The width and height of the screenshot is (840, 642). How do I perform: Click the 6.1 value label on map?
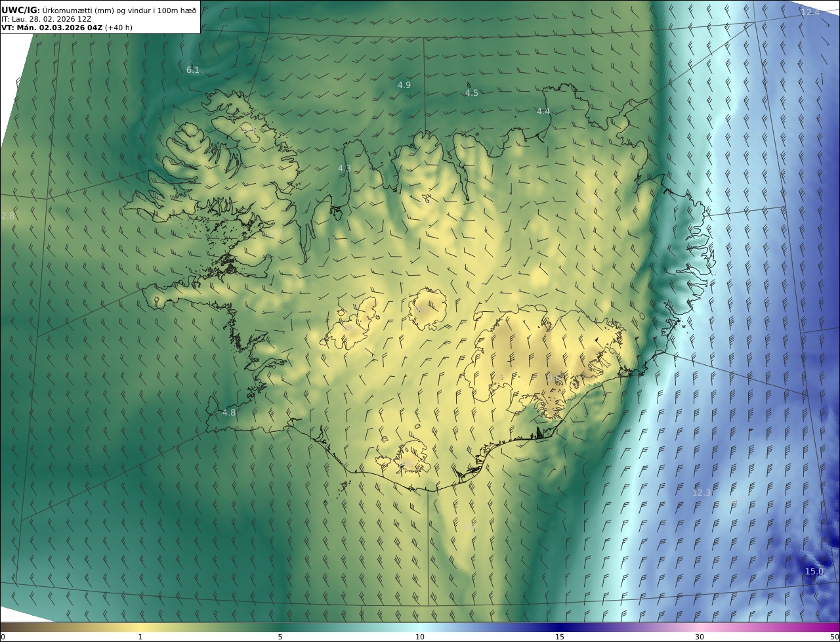[193, 70]
